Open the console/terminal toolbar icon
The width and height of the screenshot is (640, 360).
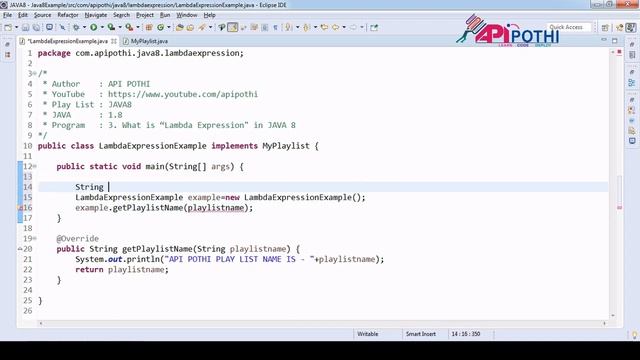point(49,27)
